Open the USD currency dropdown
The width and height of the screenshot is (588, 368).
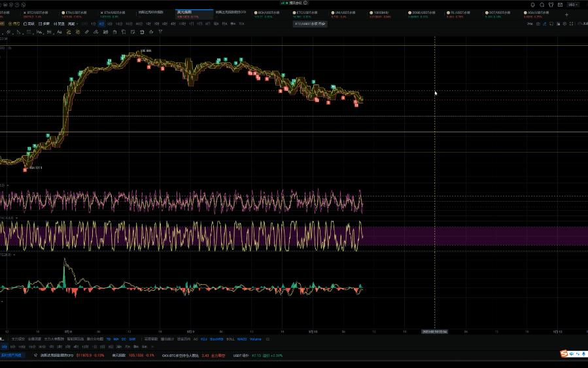572,5
